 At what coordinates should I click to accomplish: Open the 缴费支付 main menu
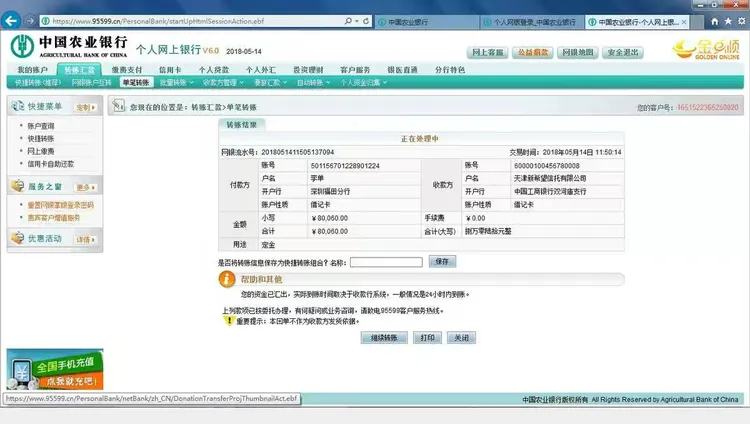(x=127, y=70)
